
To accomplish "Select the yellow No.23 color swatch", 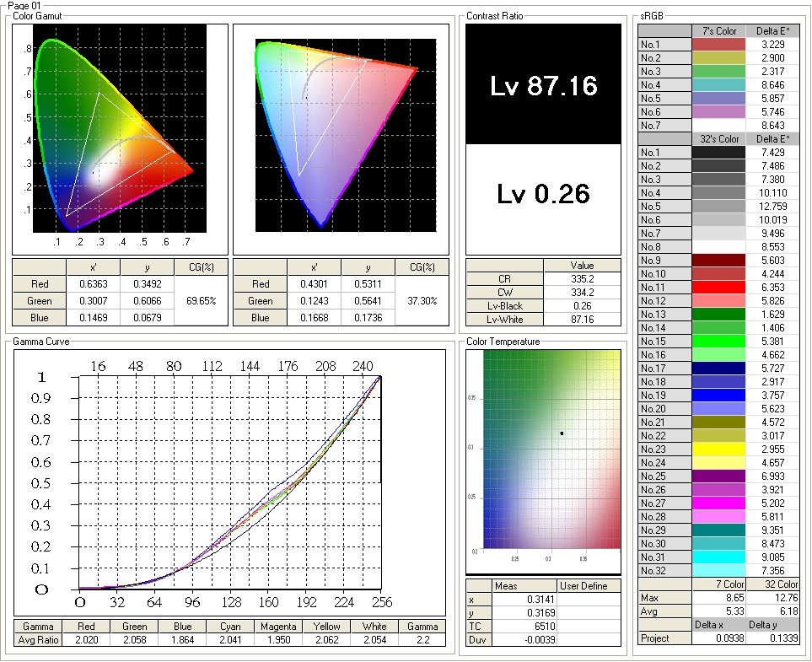I will (718, 449).
